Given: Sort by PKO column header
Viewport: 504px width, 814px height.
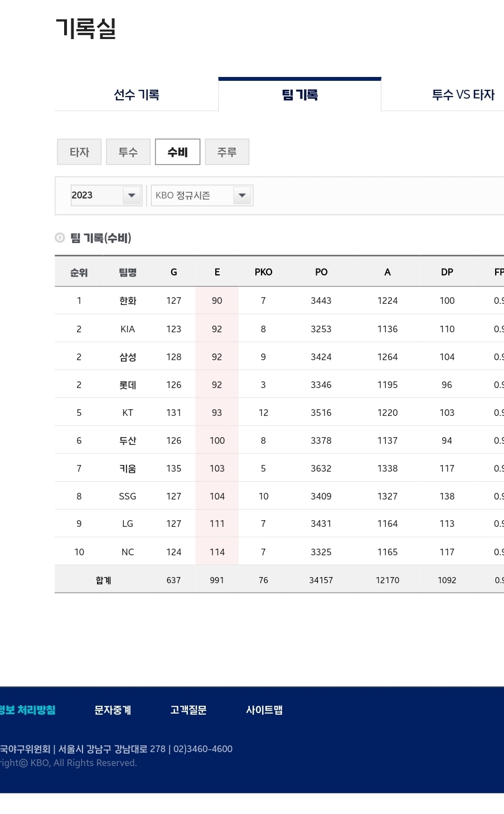Looking at the screenshot, I should (x=263, y=272).
